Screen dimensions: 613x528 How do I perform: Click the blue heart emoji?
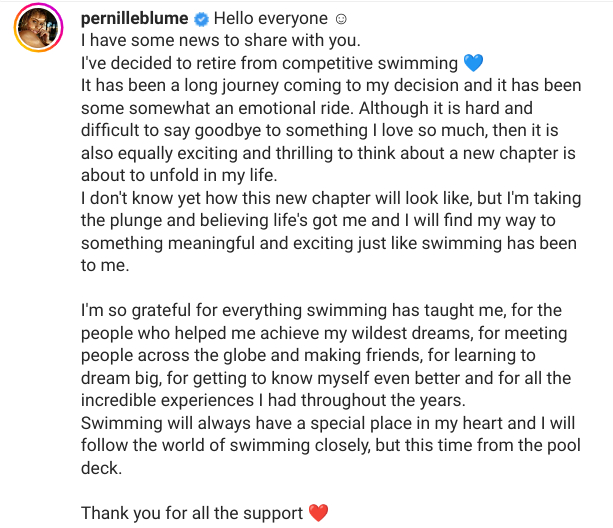pos(473,63)
